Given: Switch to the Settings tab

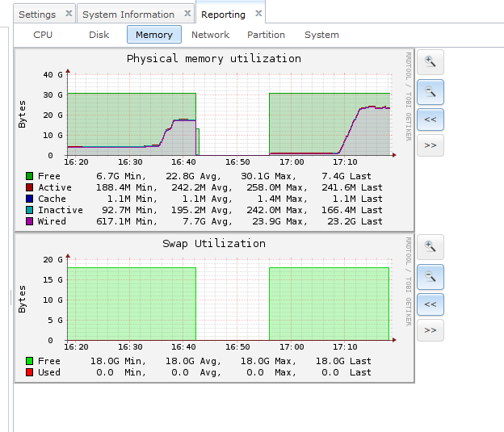Looking at the screenshot, I should [x=37, y=15].
